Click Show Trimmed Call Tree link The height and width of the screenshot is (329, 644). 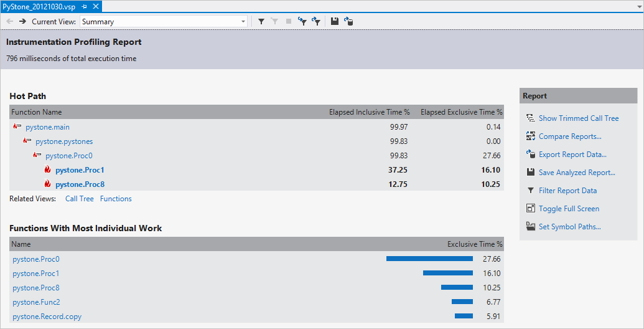579,118
